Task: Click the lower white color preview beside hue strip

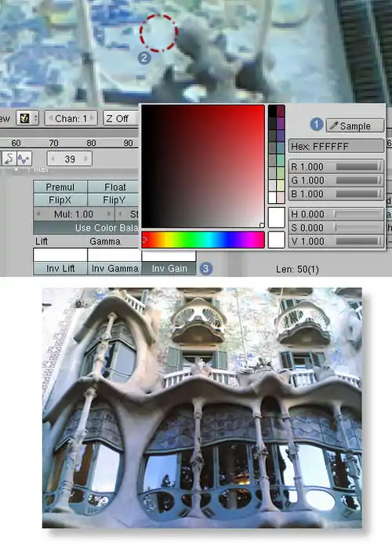Action: pyautogui.click(x=277, y=240)
